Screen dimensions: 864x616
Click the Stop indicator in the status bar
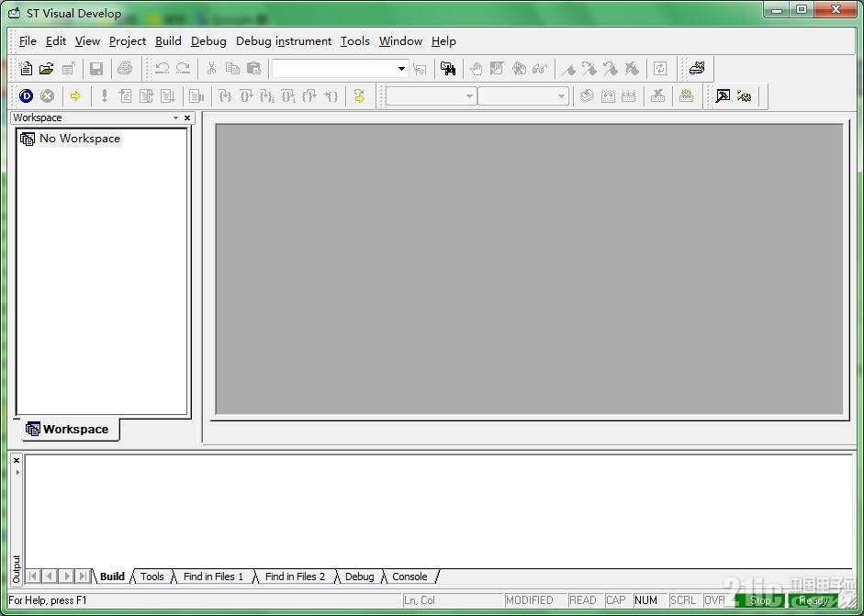click(x=760, y=600)
